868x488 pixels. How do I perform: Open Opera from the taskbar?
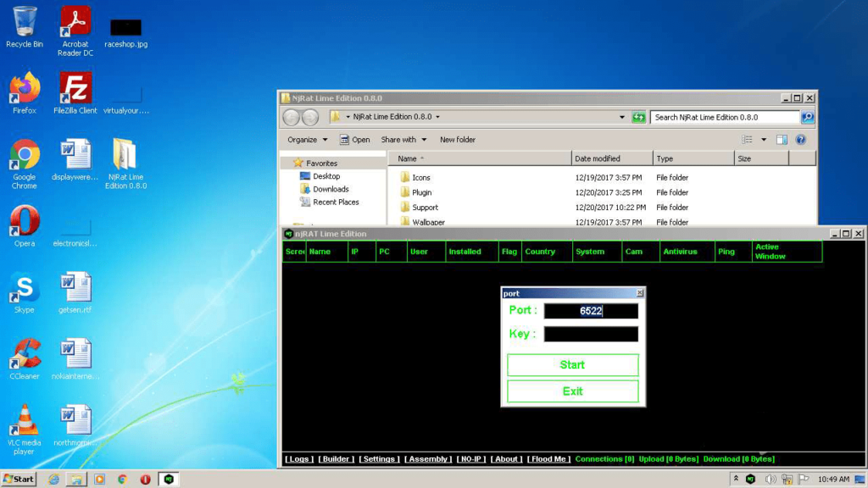click(x=145, y=480)
